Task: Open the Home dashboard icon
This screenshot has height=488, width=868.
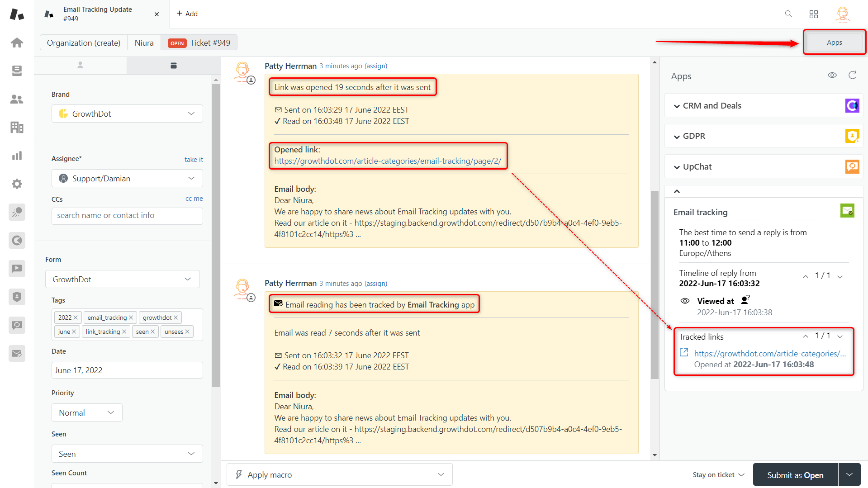Action: click(x=17, y=42)
